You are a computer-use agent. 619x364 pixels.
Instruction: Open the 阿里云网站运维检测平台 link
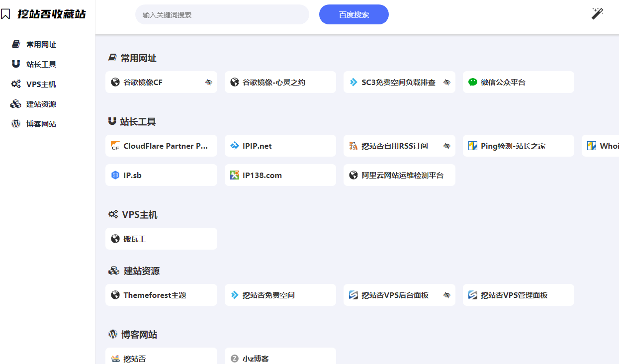[399, 175]
